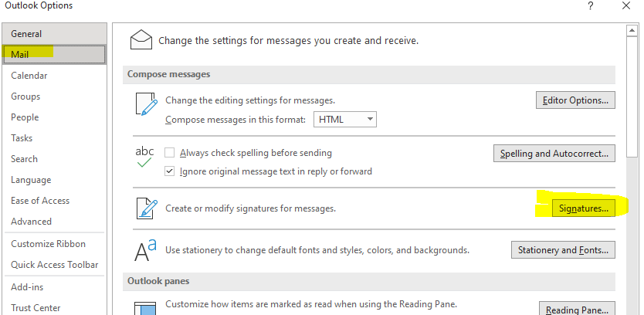The height and width of the screenshot is (315, 644).
Task: Uncheck Ignore original message text in reply
Action: pyautogui.click(x=169, y=171)
